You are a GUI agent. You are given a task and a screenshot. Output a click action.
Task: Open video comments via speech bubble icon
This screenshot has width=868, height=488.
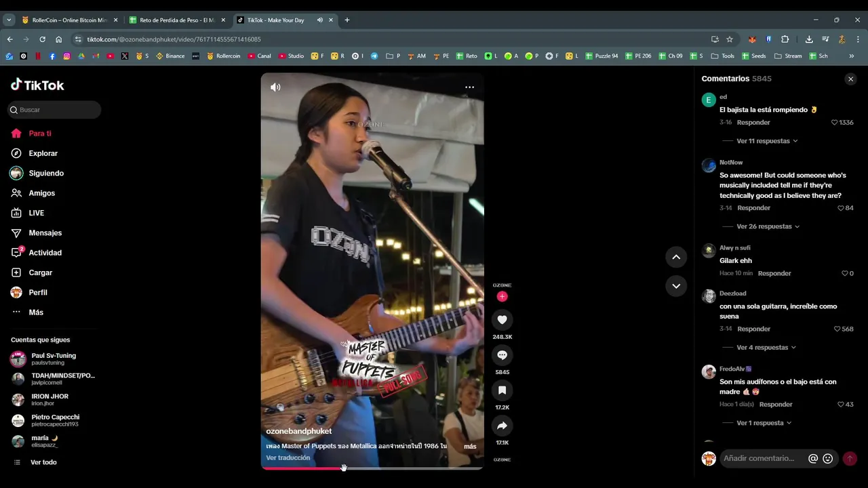click(x=502, y=355)
